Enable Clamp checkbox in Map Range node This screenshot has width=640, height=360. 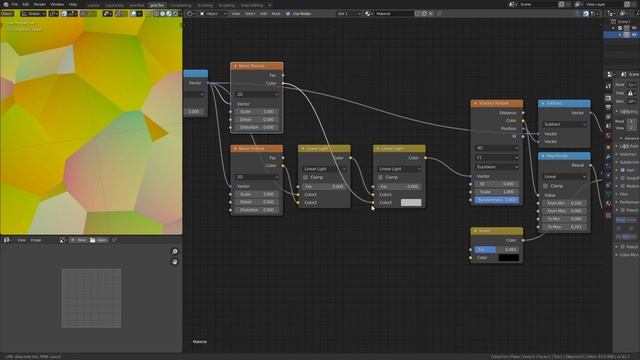[x=546, y=186]
